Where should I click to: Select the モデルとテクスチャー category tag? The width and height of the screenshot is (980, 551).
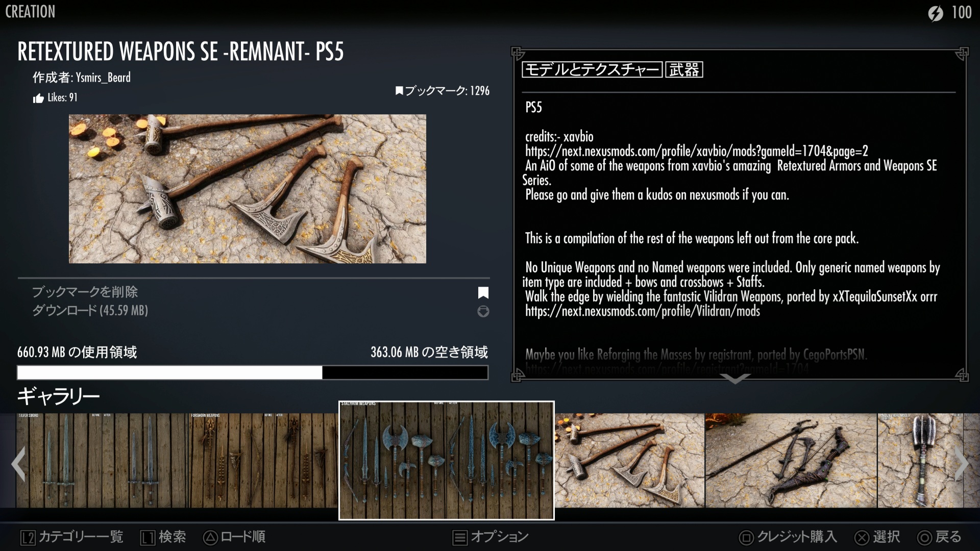click(592, 70)
